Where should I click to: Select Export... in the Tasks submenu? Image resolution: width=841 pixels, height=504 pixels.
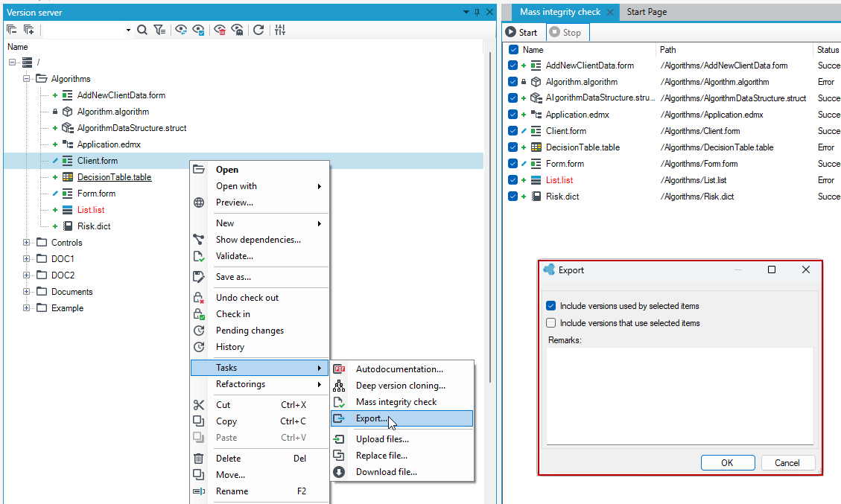coord(402,418)
